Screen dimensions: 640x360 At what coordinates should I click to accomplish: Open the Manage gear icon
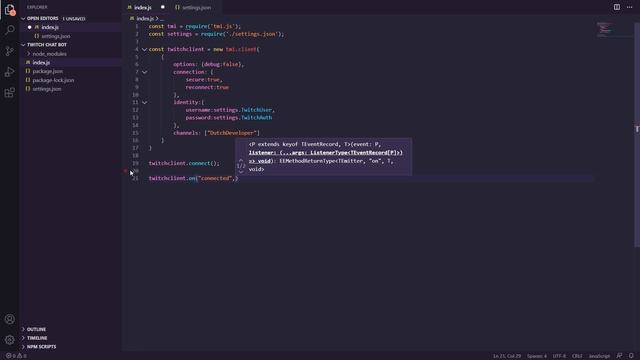click(x=9, y=340)
